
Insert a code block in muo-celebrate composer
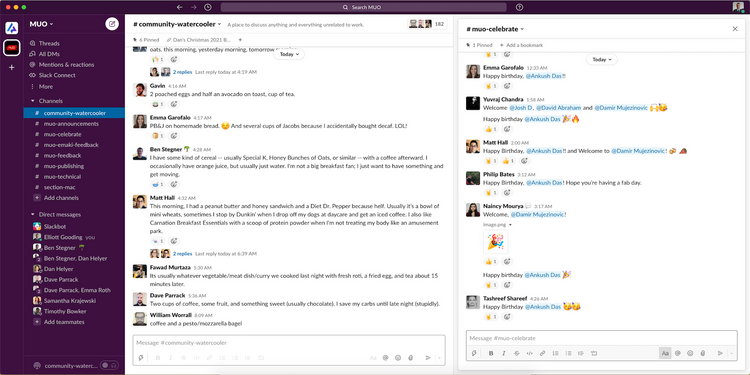(594, 353)
